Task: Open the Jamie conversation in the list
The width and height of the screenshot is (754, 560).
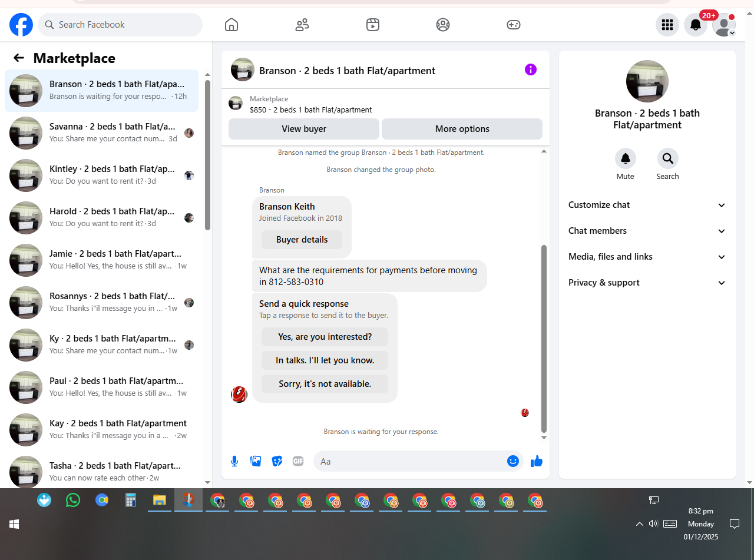Action: pyautogui.click(x=101, y=260)
